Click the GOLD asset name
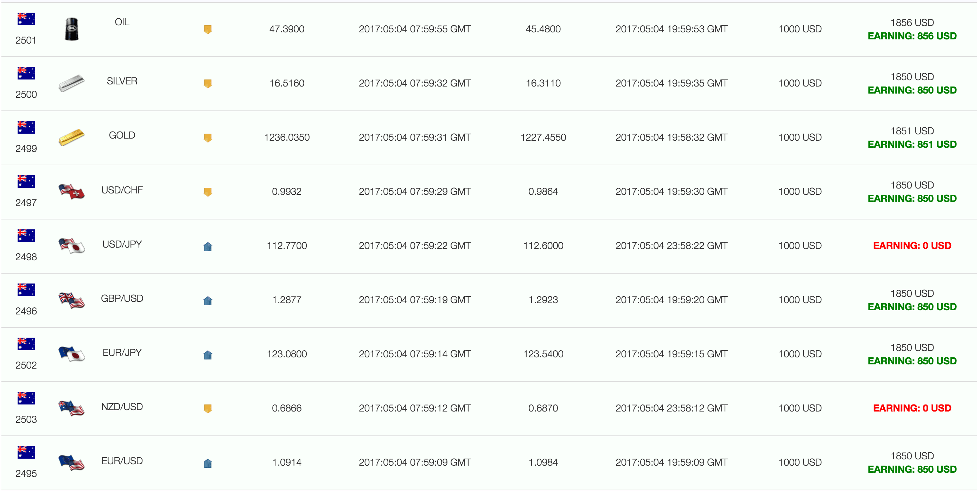The height and width of the screenshot is (491, 980). pyautogui.click(x=122, y=135)
